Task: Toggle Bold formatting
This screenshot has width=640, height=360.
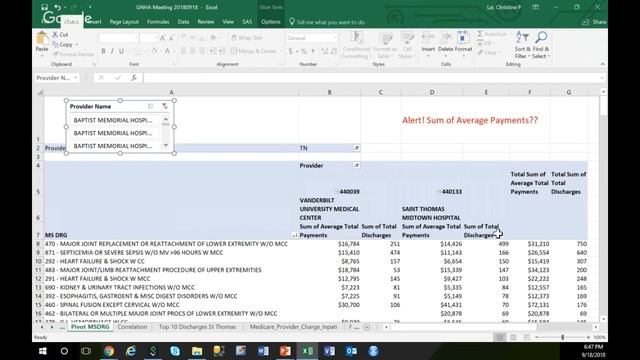Action: click(x=103, y=51)
